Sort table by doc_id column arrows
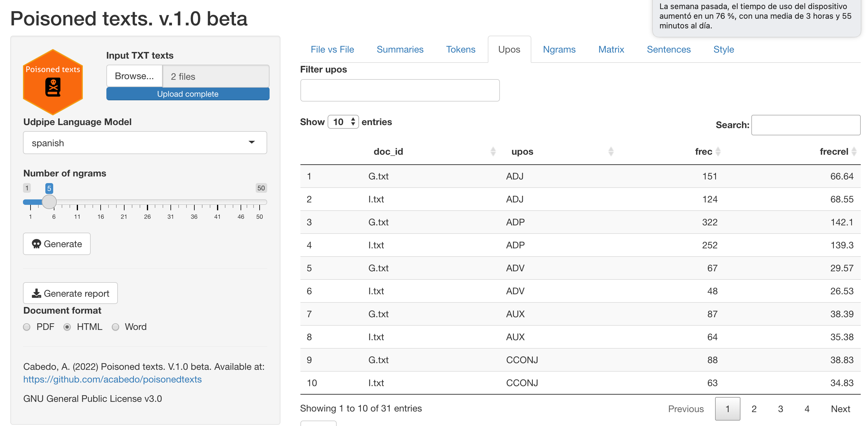This screenshot has width=868, height=426. tap(493, 152)
